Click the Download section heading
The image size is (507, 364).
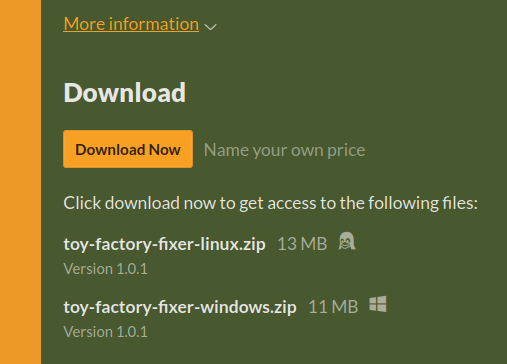124,92
